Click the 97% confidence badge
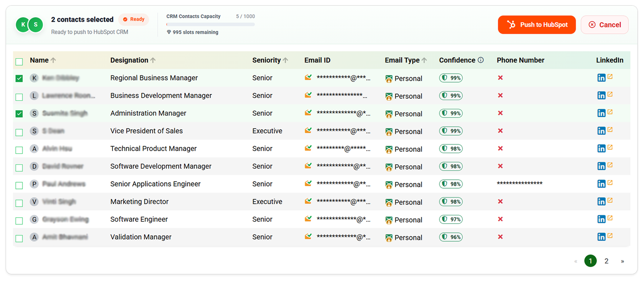 pos(451,219)
